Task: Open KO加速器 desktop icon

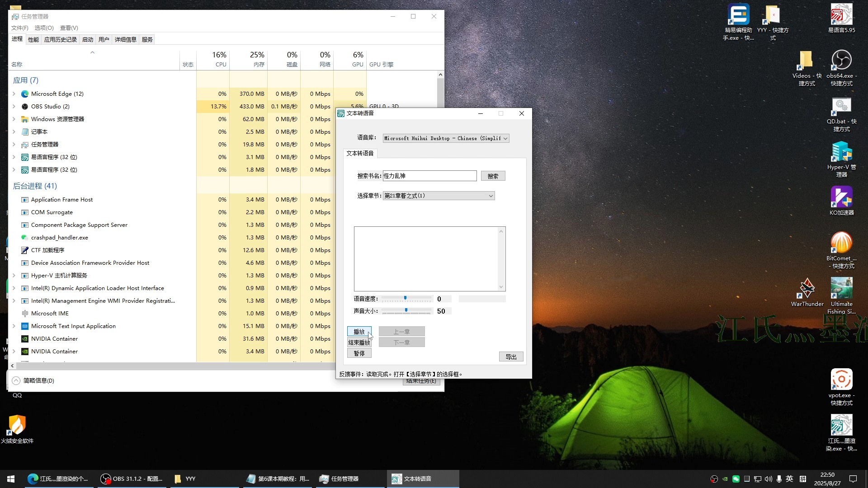Action: click(841, 201)
